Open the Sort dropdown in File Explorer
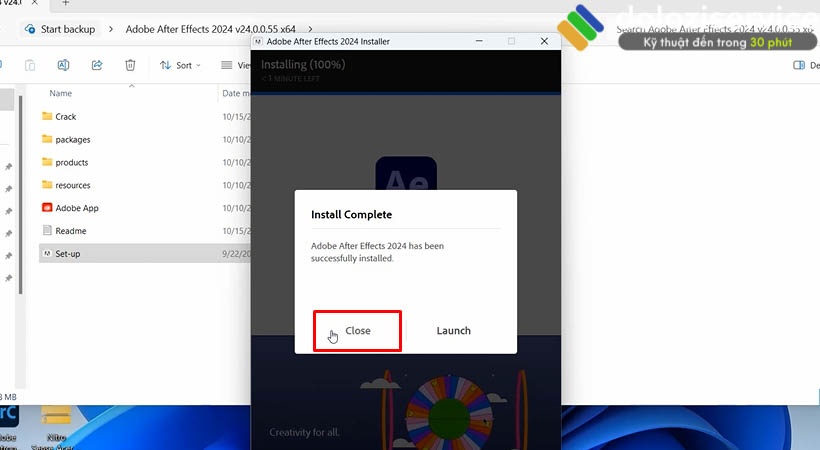The width and height of the screenshot is (820, 450). (x=180, y=65)
